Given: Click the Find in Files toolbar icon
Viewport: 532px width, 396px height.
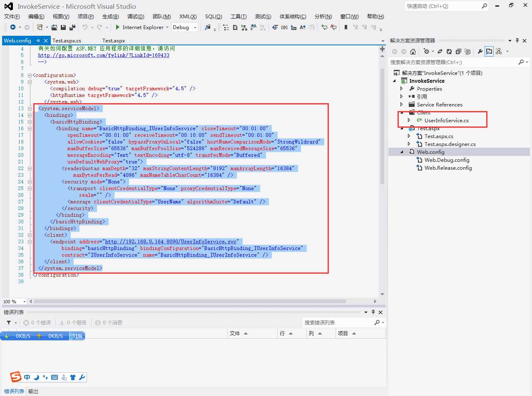Looking at the screenshot, I should 208,27.
